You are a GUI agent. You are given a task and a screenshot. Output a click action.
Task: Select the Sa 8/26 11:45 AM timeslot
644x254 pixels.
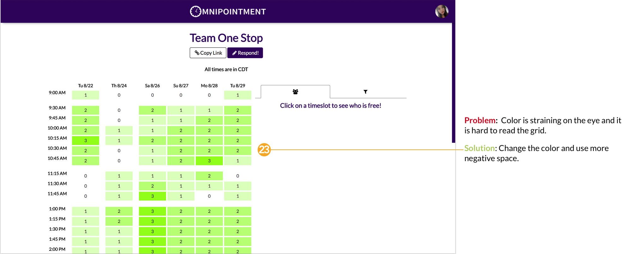(152, 196)
